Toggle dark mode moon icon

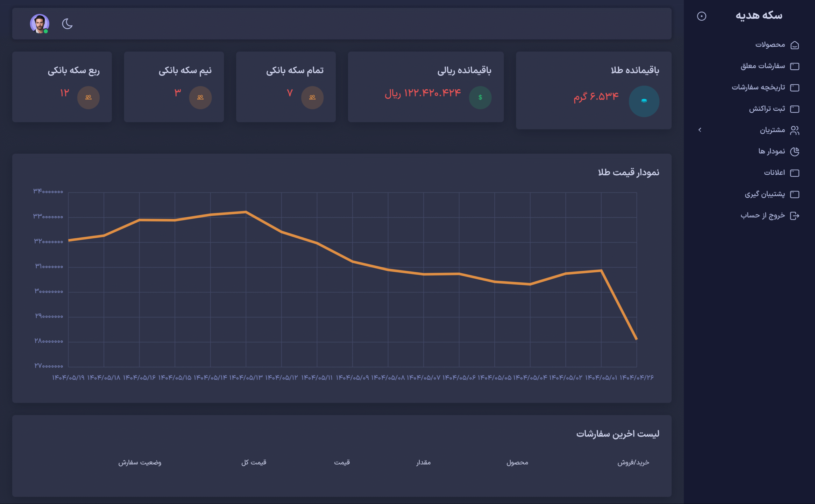point(67,24)
